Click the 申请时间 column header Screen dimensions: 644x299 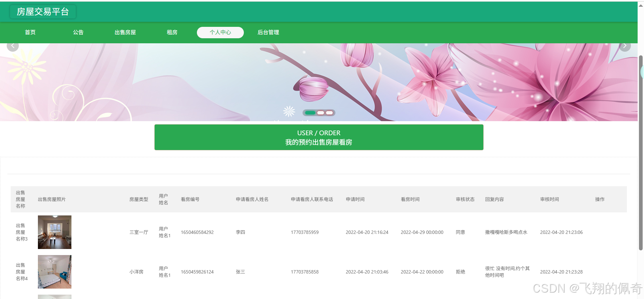click(355, 199)
